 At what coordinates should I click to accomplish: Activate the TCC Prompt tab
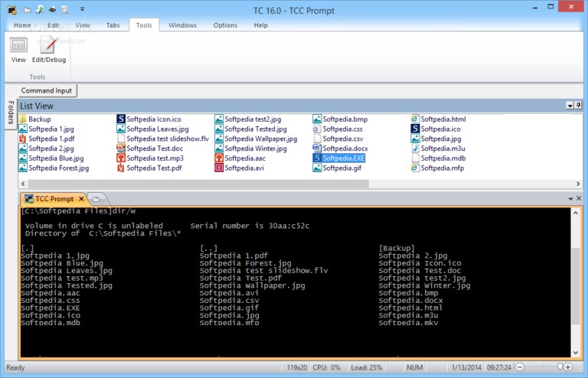tap(54, 199)
